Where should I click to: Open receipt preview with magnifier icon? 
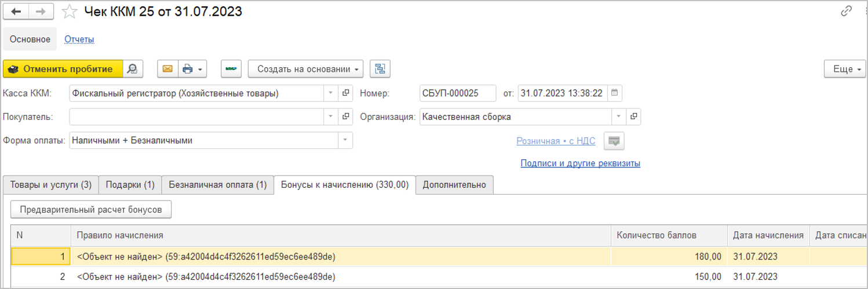[x=133, y=69]
